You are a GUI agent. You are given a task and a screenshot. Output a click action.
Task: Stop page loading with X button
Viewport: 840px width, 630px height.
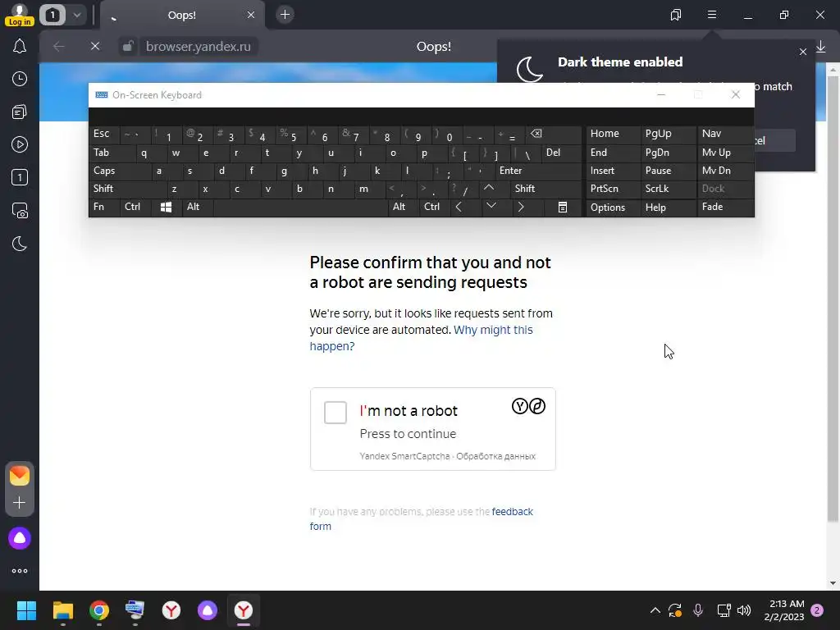pyautogui.click(x=95, y=47)
